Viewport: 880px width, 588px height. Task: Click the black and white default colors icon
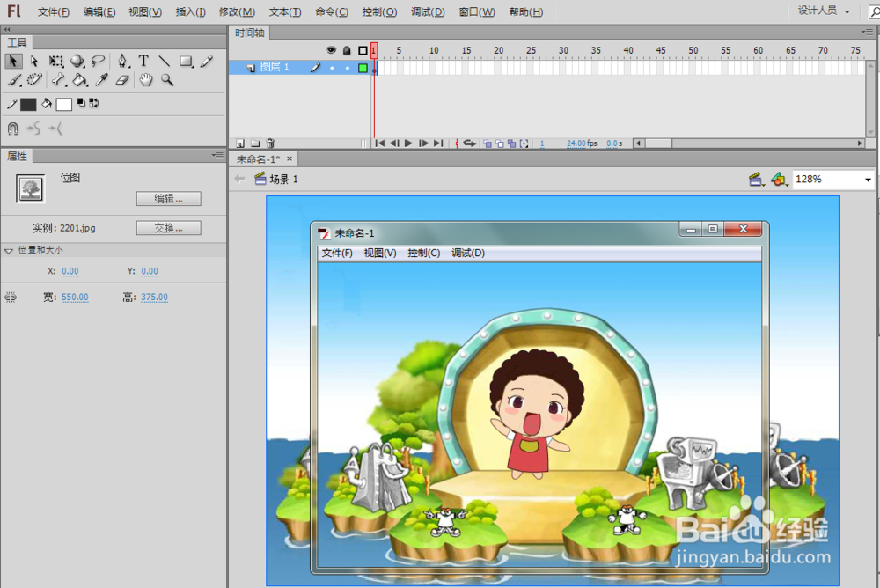pyautogui.click(x=81, y=103)
